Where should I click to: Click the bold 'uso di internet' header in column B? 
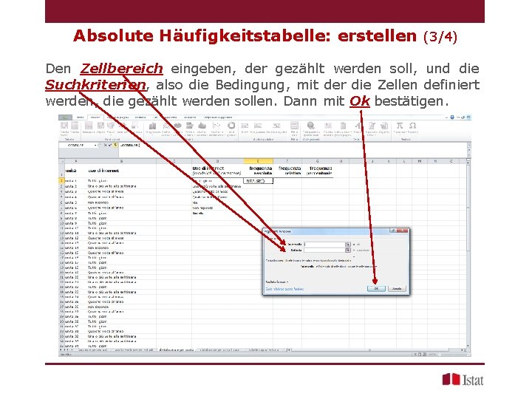103,171
